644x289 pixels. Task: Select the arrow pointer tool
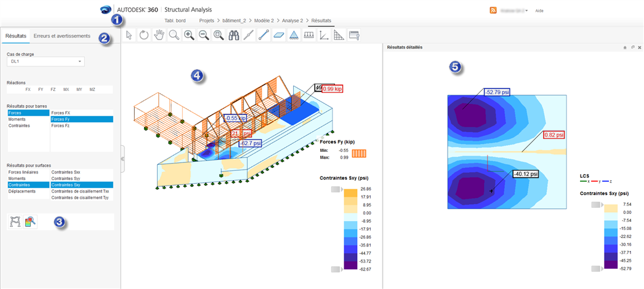tap(129, 35)
